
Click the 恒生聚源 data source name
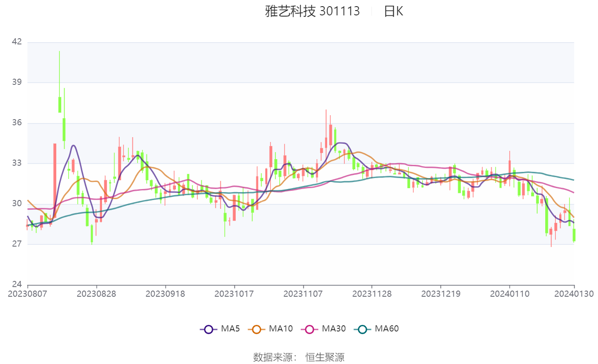pyautogui.click(x=325, y=357)
